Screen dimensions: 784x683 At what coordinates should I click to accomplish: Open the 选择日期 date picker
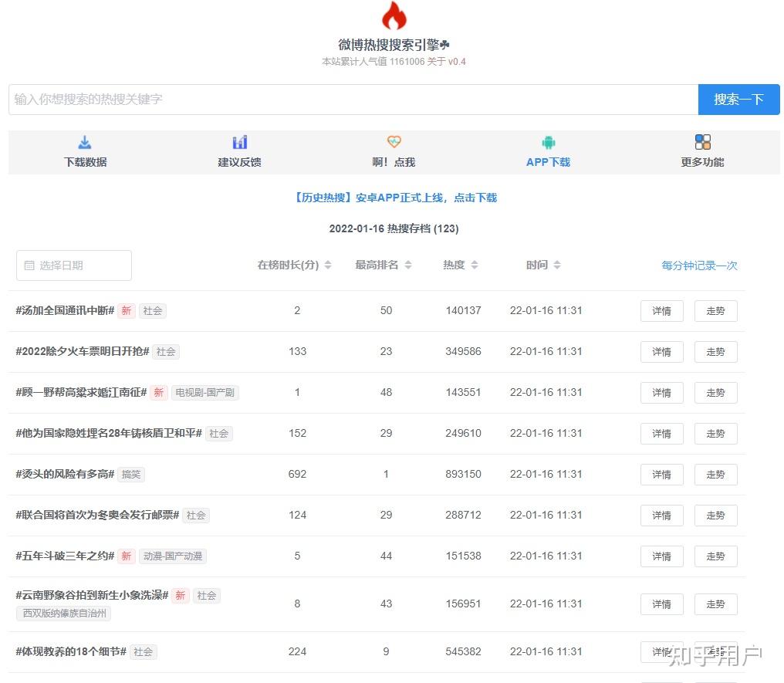(74, 265)
